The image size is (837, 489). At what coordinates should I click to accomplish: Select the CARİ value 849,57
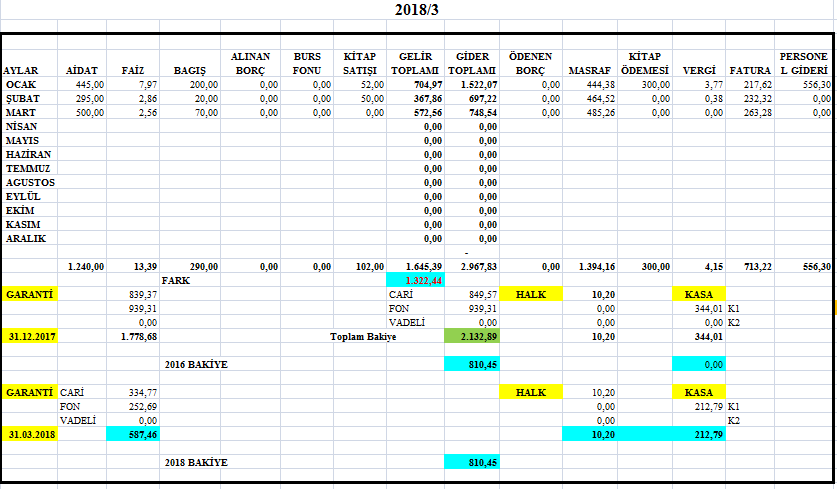[482, 294]
